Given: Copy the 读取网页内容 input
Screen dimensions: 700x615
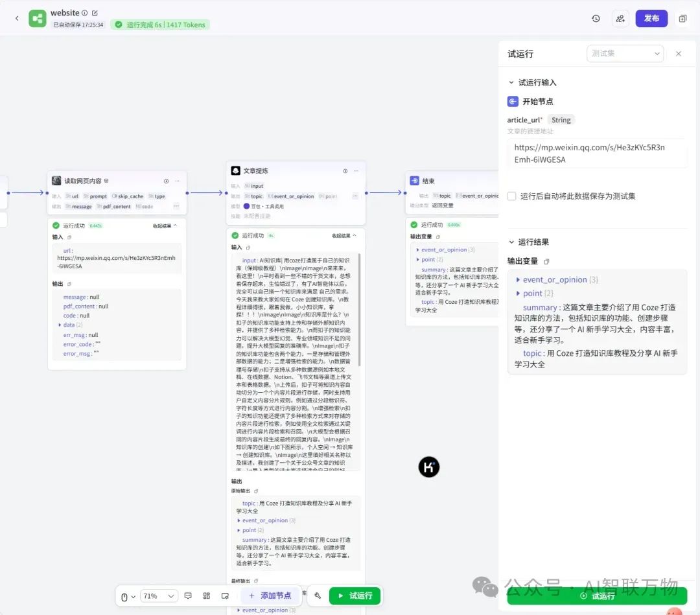Looking at the screenshot, I should coord(69,237).
